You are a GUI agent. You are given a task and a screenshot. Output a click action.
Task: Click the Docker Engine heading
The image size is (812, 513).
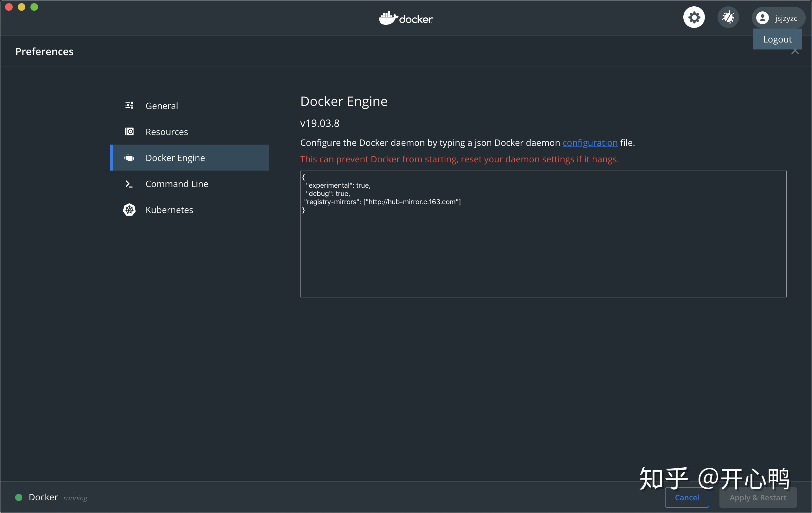[x=344, y=101]
